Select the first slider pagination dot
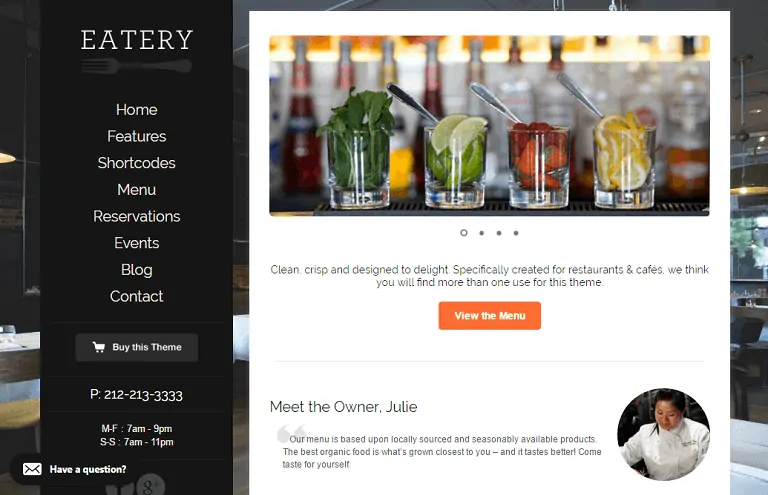Image resolution: width=768 pixels, height=495 pixels. click(464, 233)
